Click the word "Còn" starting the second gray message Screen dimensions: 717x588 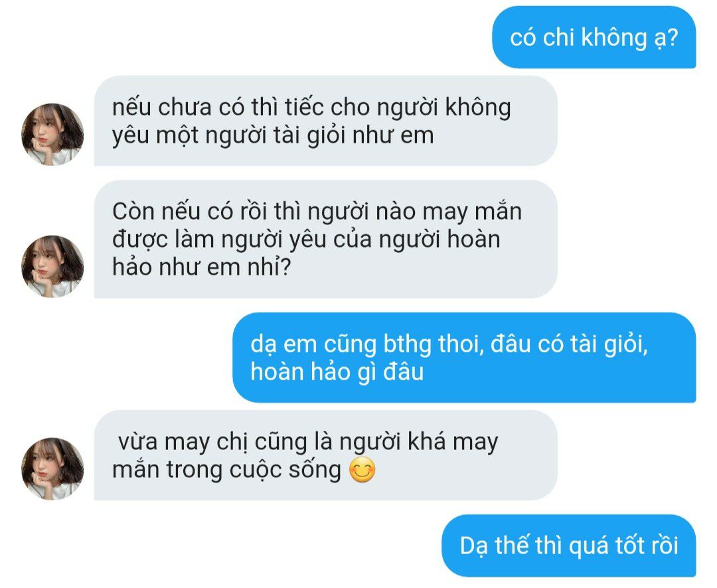point(133,212)
